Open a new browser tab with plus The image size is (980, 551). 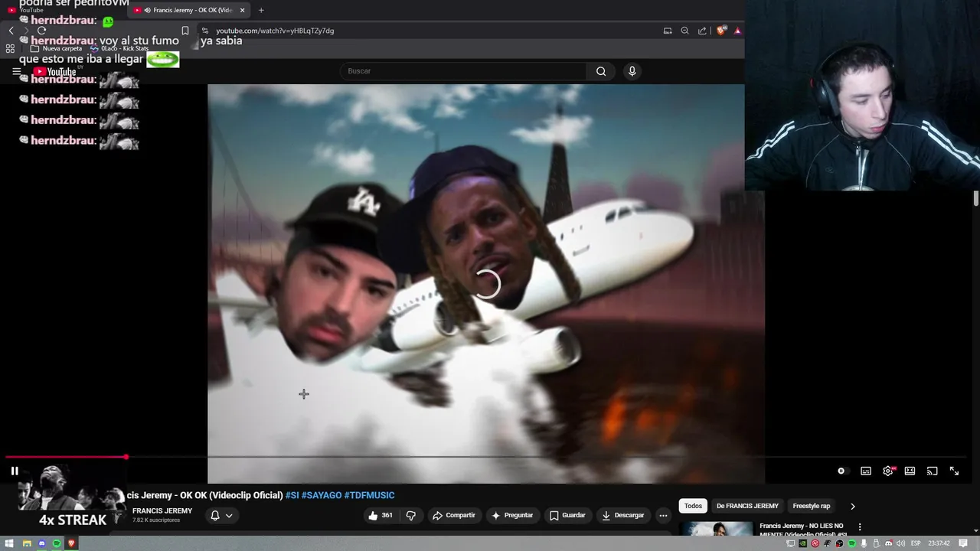(x=261, y=10)
